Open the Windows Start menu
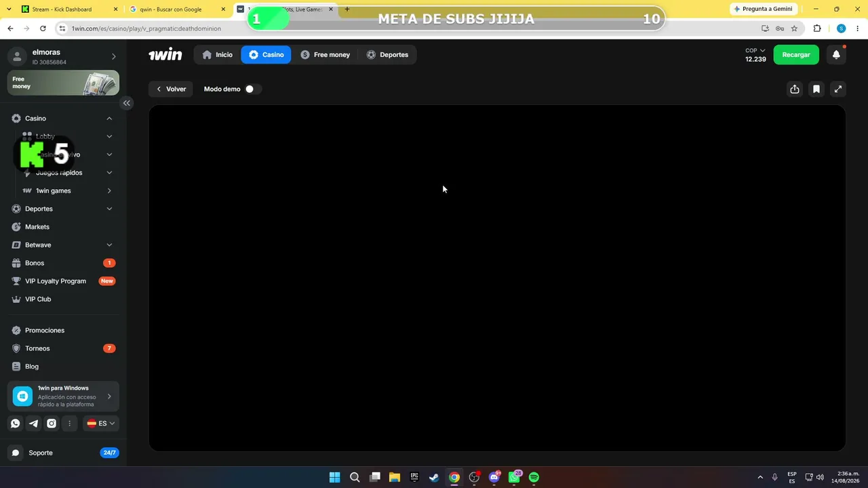868x488 pixels. [334, 477]
